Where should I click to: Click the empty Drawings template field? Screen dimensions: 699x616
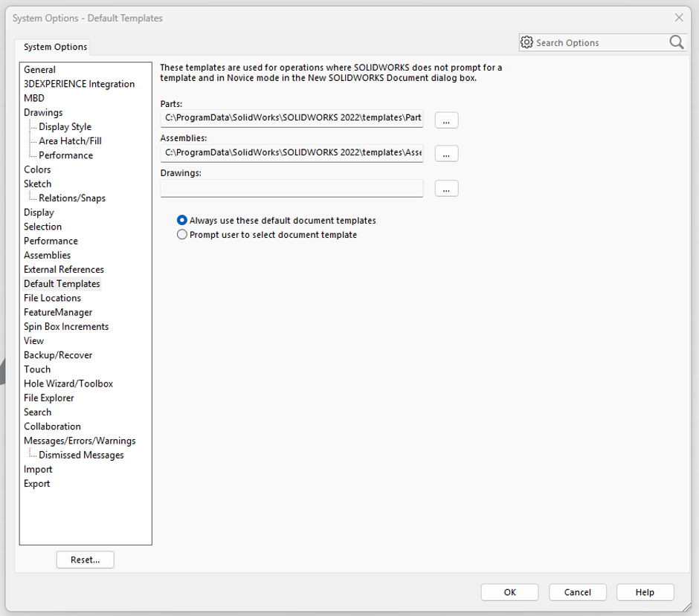click(292, 188)
